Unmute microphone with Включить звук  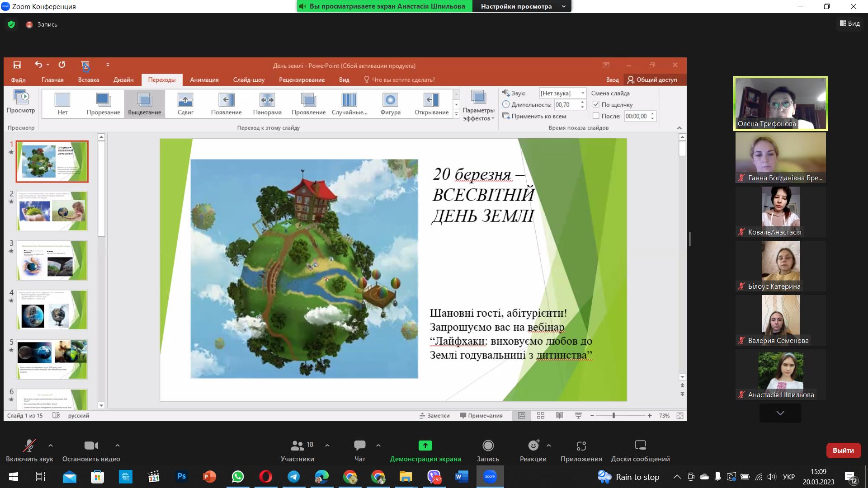click(x=29, y=446)
